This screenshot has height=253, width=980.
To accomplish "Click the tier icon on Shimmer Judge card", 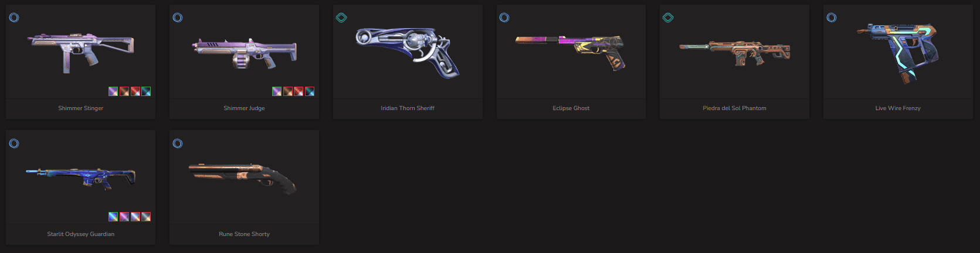I will (x=178, y=18).
